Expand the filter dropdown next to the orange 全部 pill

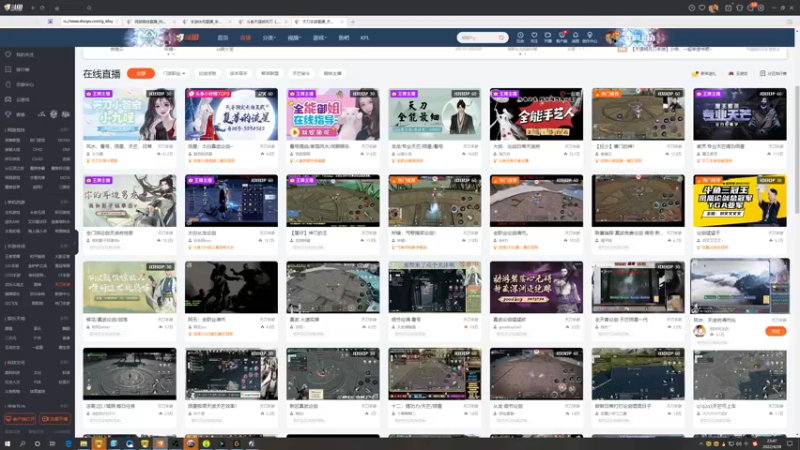point(173,73)
